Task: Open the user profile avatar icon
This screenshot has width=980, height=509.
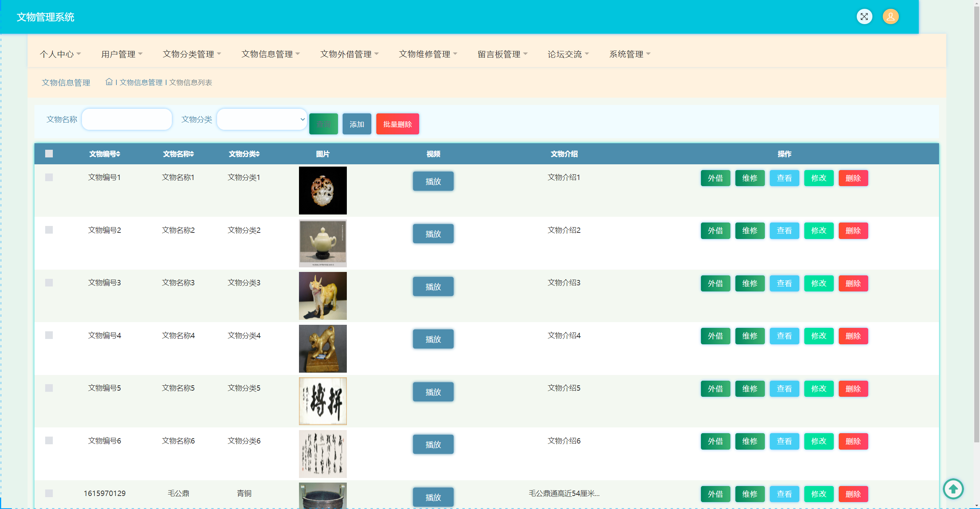Action: (x=890, y=16)
